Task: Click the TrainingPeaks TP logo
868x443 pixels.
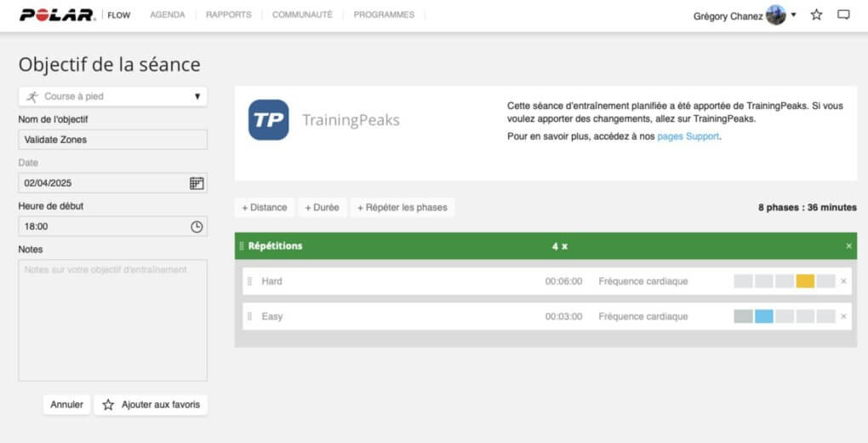Action: point(268,120)
